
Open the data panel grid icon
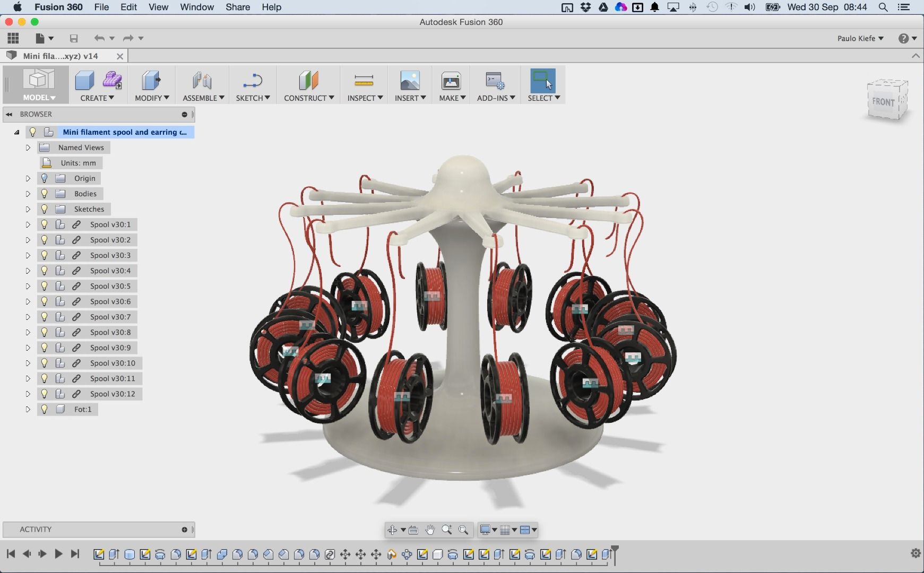click(x=13, y=38)
